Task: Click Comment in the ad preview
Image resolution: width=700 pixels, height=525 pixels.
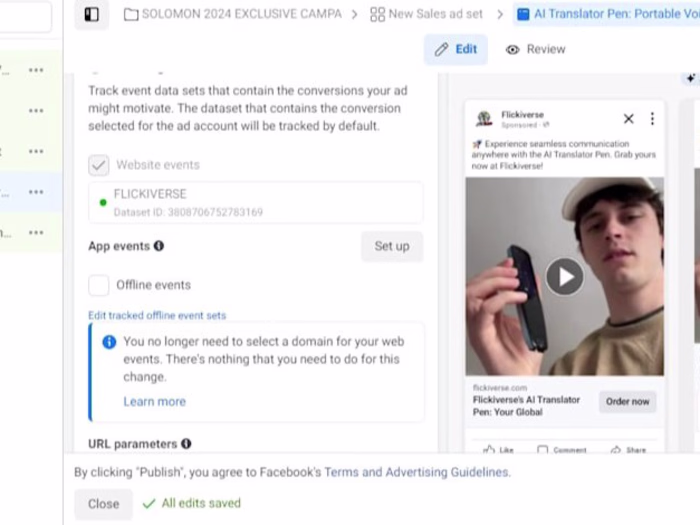Action: pos(562,449)
